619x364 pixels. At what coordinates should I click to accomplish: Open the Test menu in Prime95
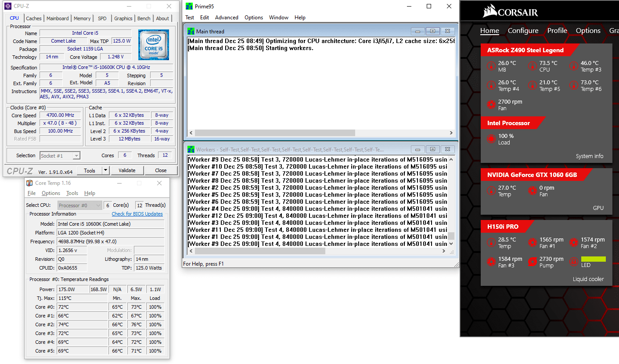click(x=190, y=18)
